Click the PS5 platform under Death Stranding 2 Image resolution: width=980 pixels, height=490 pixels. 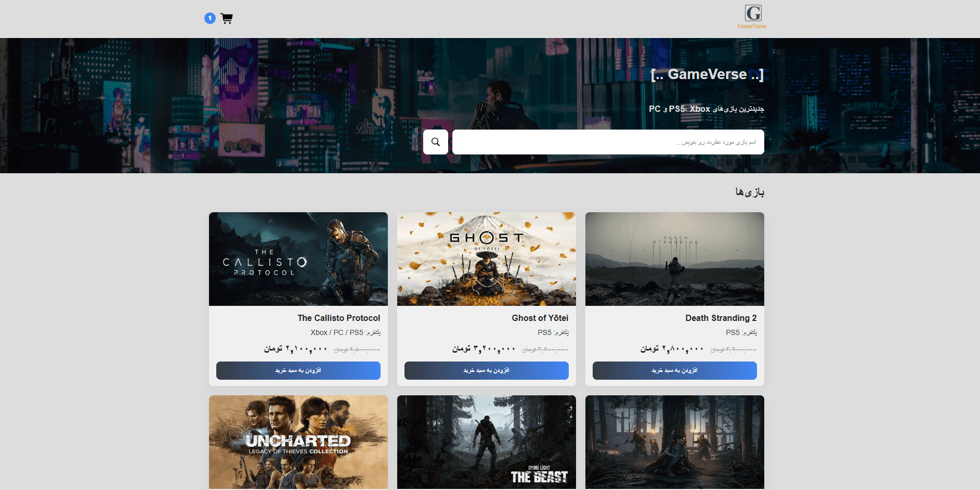click(x=741, y=332)
